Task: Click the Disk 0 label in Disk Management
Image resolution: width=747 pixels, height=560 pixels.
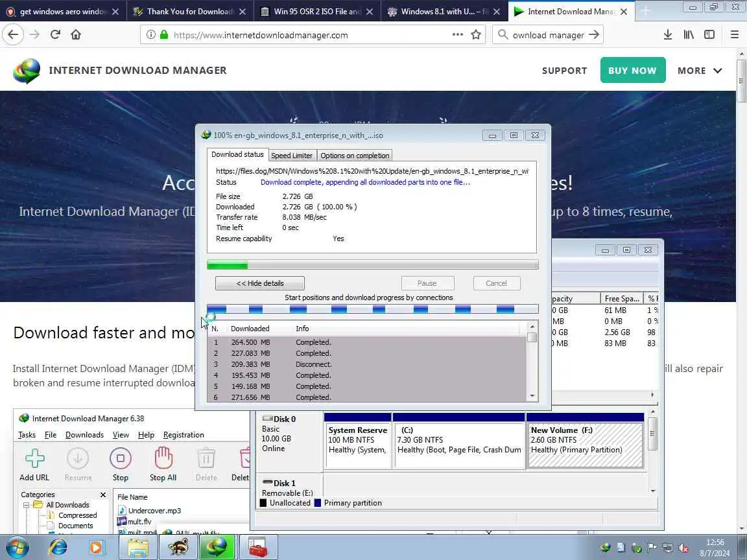Action: tap(285, 419)
